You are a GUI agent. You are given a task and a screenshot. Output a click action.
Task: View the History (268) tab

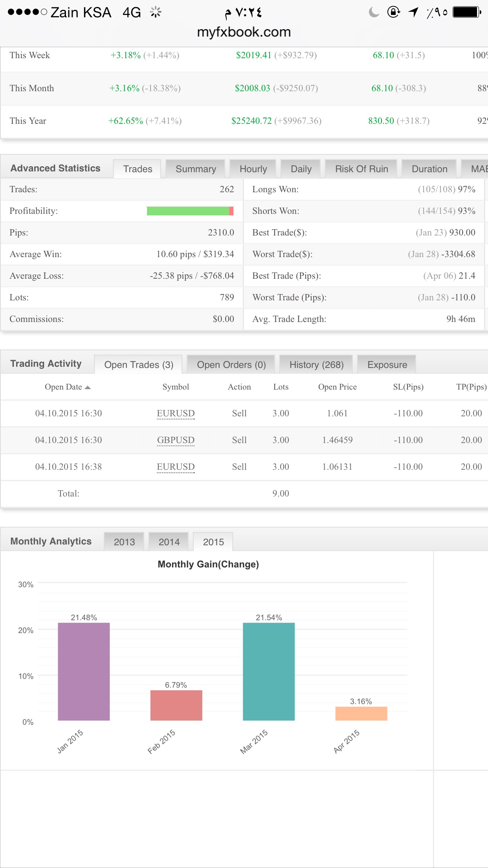(x=316, y=365)
